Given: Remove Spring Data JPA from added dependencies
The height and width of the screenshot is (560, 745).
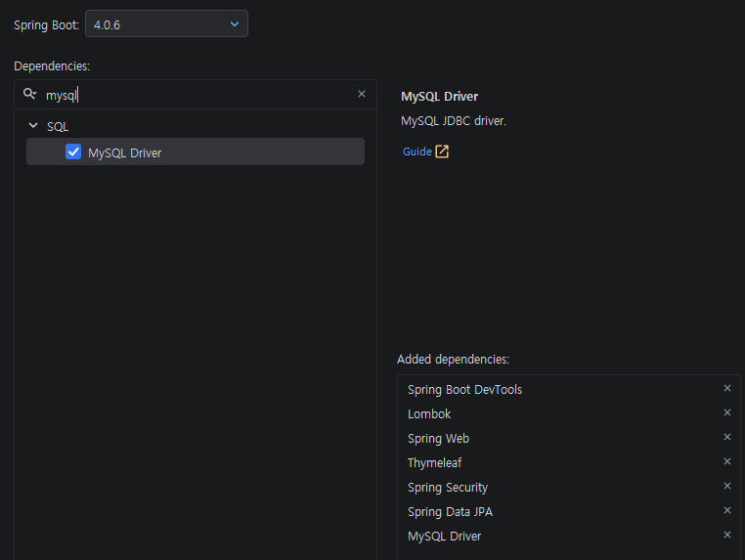Looking at the screenshot, I should 727,510.
